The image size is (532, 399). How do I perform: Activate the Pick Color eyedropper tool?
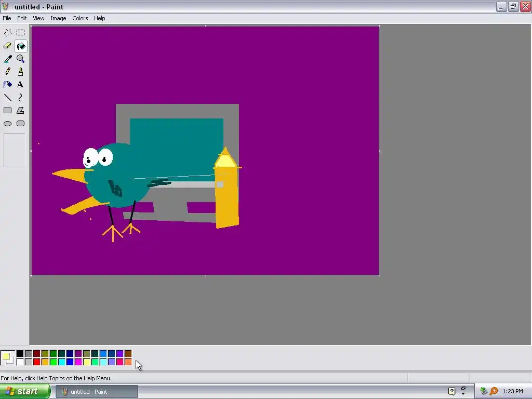(x=8, y=59)
